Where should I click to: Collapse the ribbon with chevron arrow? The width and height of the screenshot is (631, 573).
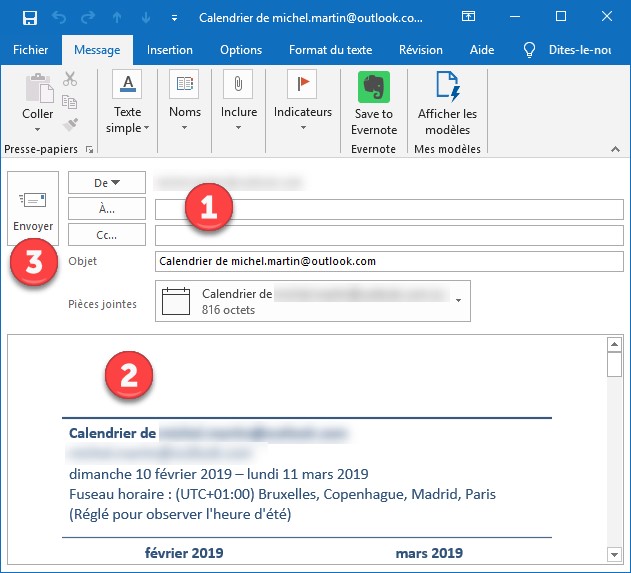tap(615, 149)
